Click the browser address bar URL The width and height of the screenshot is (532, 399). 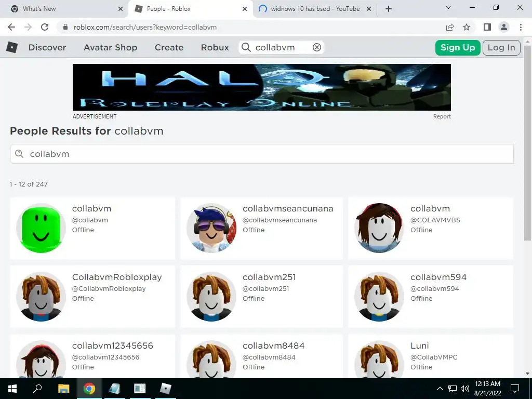pyautogui.click(x=145, y=27)
